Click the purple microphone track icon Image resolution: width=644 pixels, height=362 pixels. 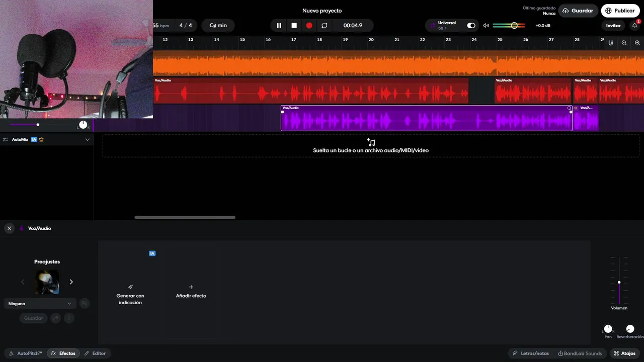[x=22, y=228]
